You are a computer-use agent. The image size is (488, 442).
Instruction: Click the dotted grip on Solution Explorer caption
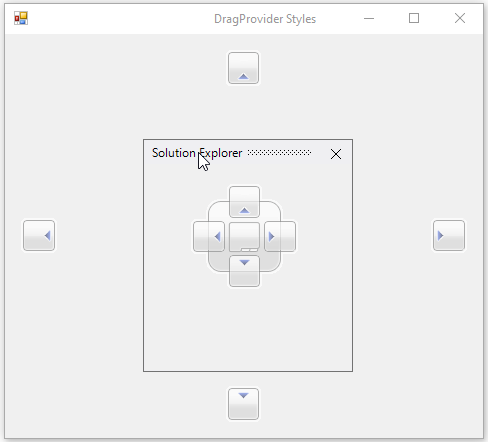point(279,153)
